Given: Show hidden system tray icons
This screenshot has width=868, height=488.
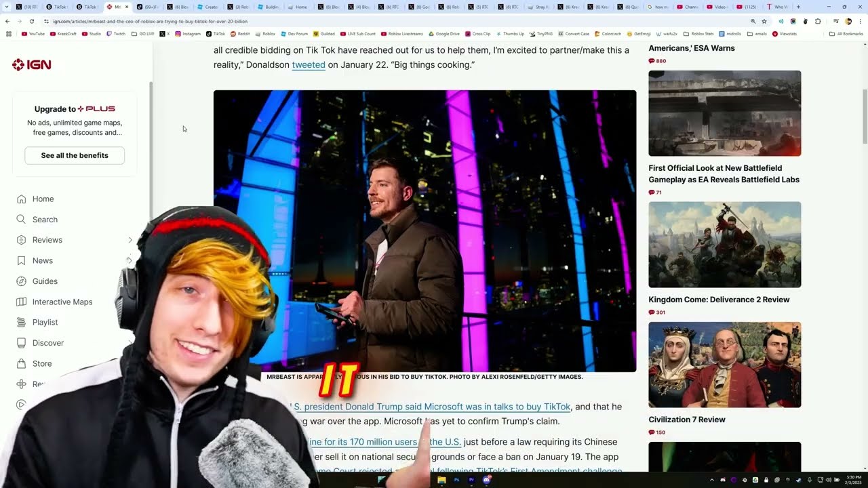Looking at the screenshot, I should click(x=711, y=480).
